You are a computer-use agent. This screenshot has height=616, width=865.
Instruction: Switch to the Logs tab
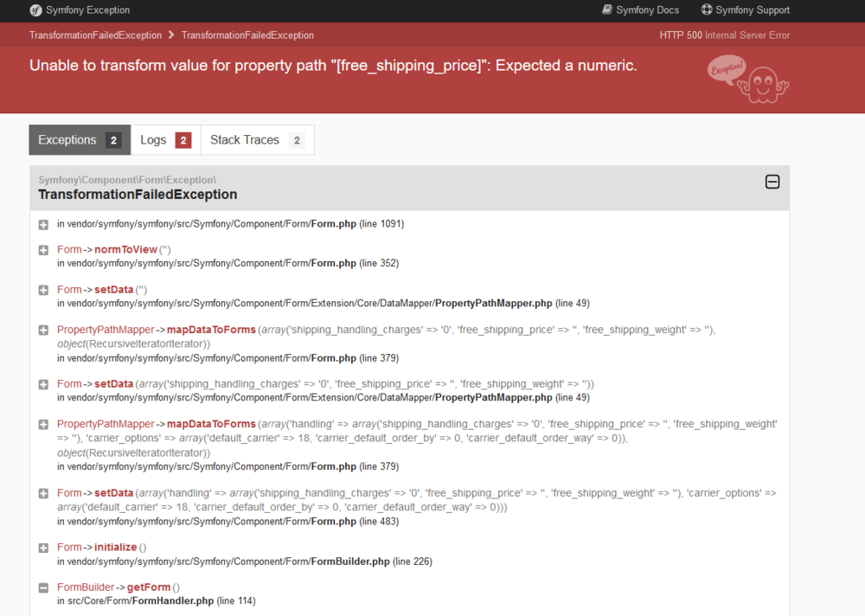coord(153,139)
